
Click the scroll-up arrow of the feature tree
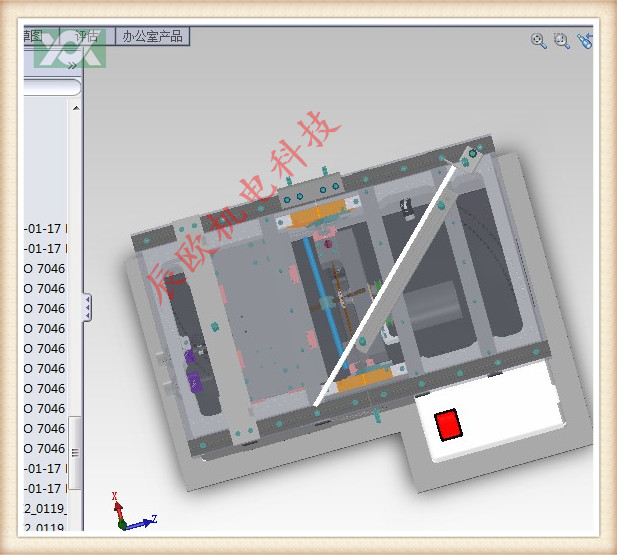click(76, 108)
